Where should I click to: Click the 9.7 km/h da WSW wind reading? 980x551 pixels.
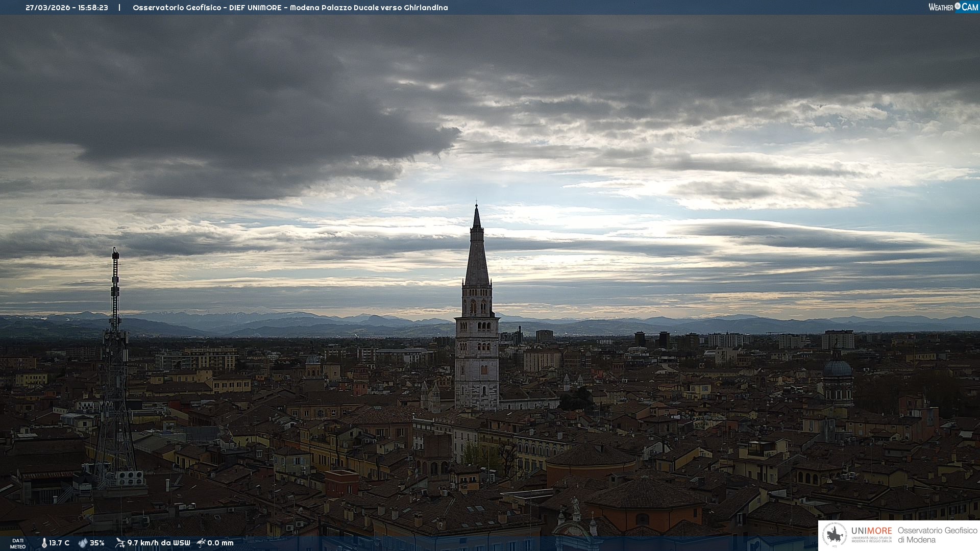pos(158,543)
